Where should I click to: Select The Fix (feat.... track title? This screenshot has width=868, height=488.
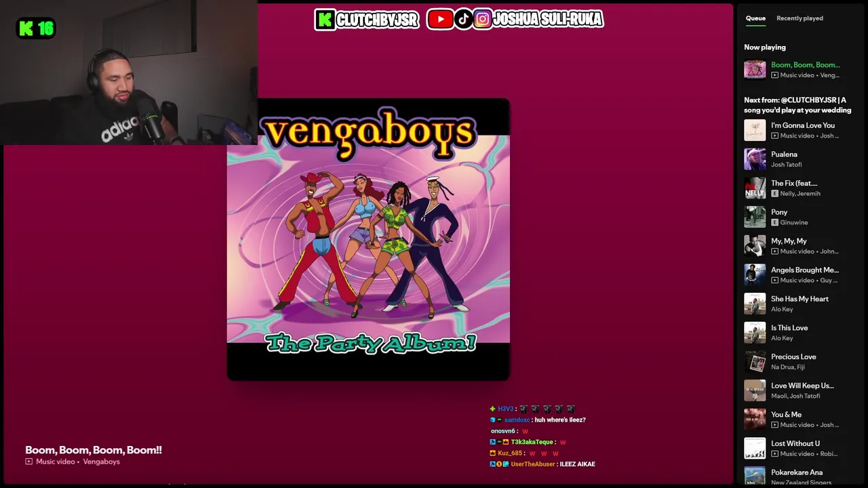(794, 183)
